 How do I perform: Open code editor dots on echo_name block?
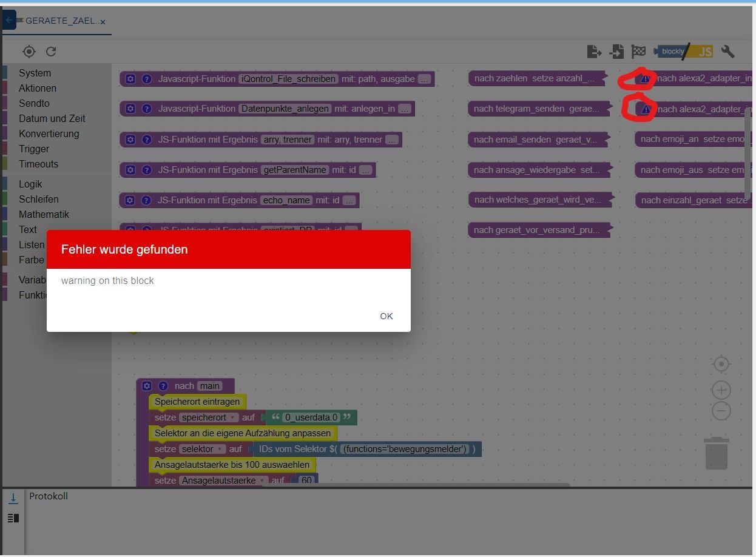(x=349, y=200)
